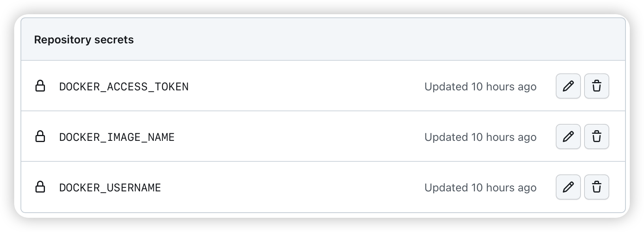
Task: Remove DOCKER_IMAGE_NAME using its trash icon
Action: 596,137
